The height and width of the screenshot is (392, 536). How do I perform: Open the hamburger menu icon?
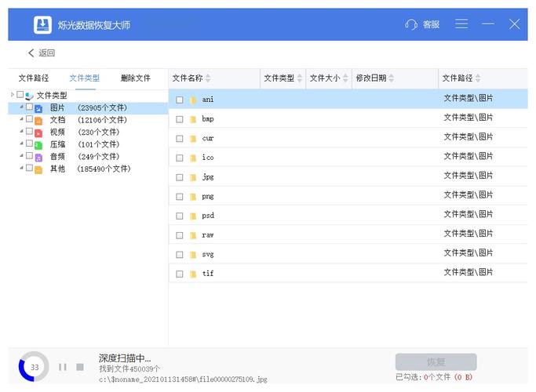tap(461, 24)
